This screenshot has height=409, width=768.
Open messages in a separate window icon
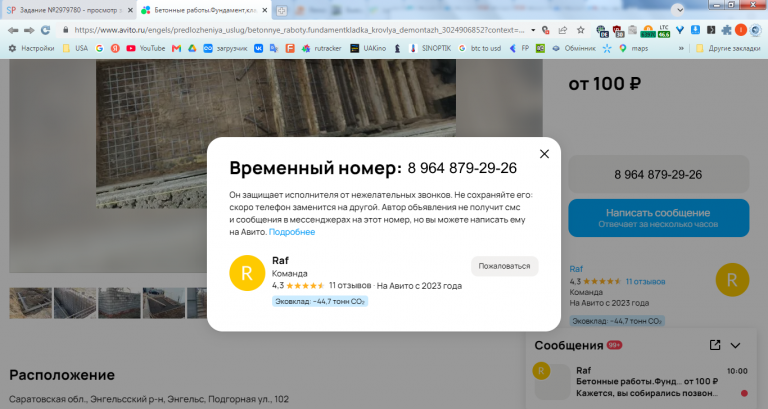715,345
